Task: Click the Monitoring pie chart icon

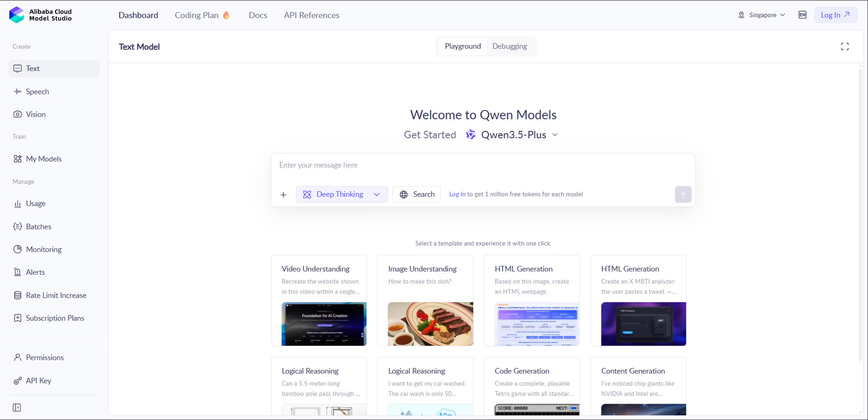Action: coord(18,249)
